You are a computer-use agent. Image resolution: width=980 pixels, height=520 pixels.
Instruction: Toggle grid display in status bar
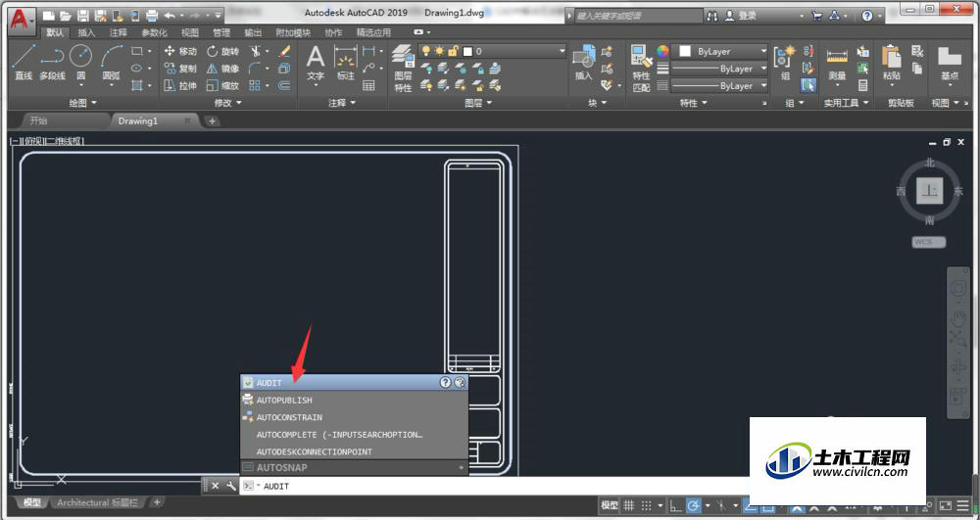pyautogui.click(x=629, y=505)
